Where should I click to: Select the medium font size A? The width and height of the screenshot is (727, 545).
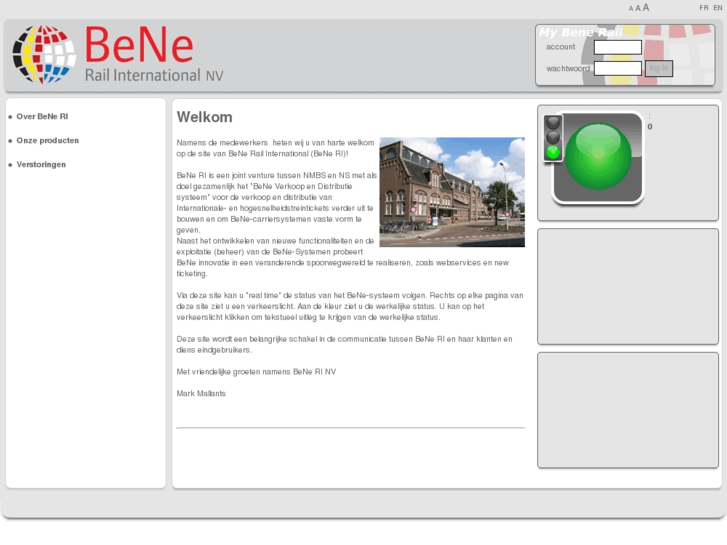click(638, 8)
